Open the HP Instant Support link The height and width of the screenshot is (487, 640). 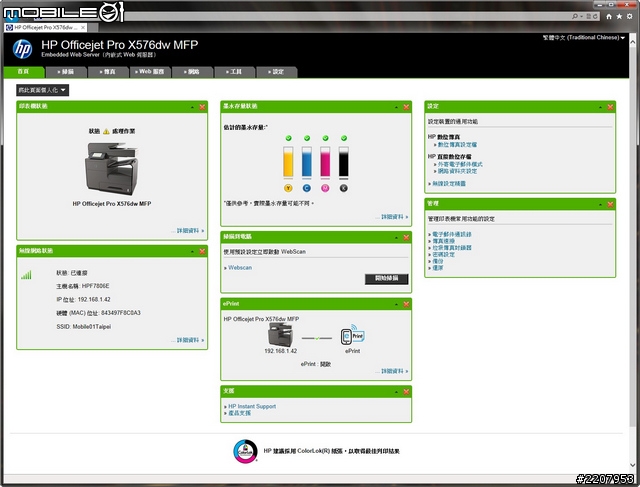coord(252,407)
